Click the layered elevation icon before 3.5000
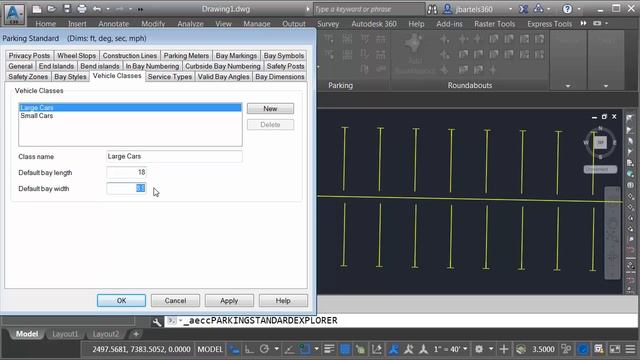The height and width of the screenshot is (360, 640). (x=520, y=349)
